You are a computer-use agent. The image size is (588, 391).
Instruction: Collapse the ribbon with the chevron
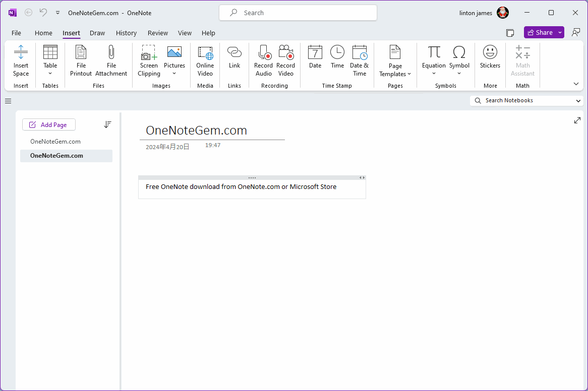pyautogui.click(x=576, y=84)
